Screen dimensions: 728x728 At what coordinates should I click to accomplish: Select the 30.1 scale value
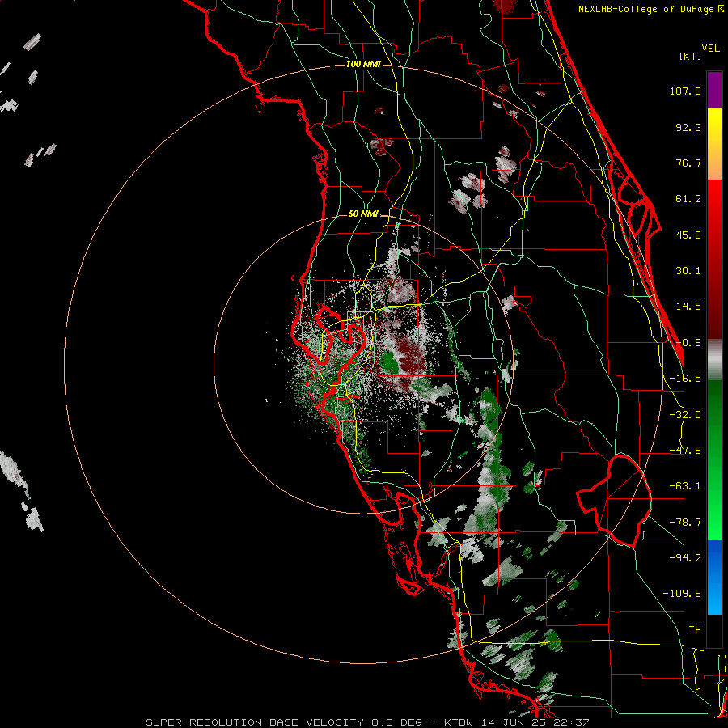coord(688,271)
